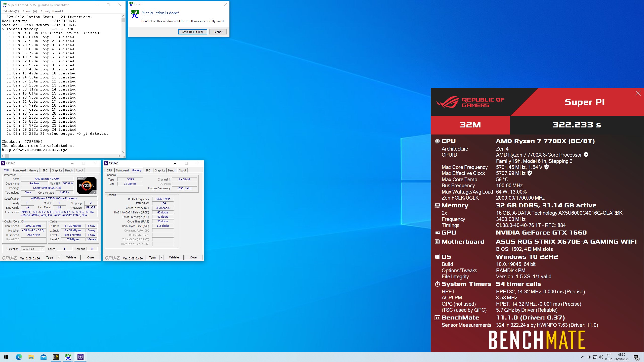
Task: Click Fechar button in Finish dialog
Action: 218,32
